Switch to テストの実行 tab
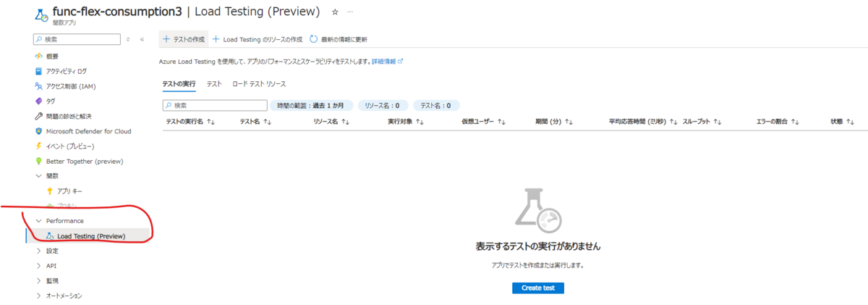Screen dimensions: 868x305 tap(179, 84)
